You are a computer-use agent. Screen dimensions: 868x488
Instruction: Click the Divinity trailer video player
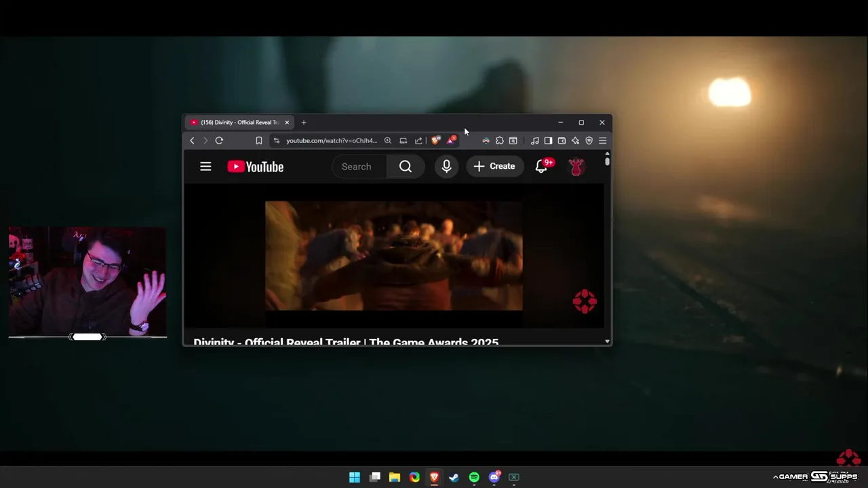(393, 256)
